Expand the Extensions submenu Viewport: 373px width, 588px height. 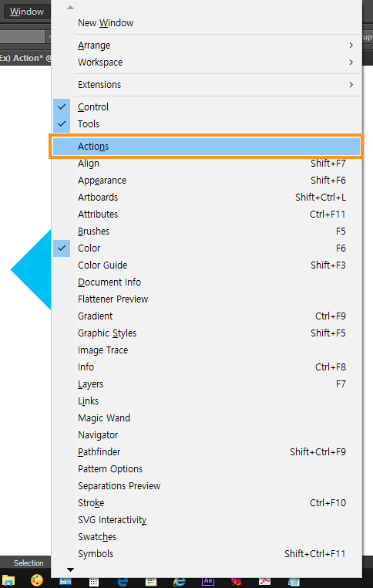[207, 85]
